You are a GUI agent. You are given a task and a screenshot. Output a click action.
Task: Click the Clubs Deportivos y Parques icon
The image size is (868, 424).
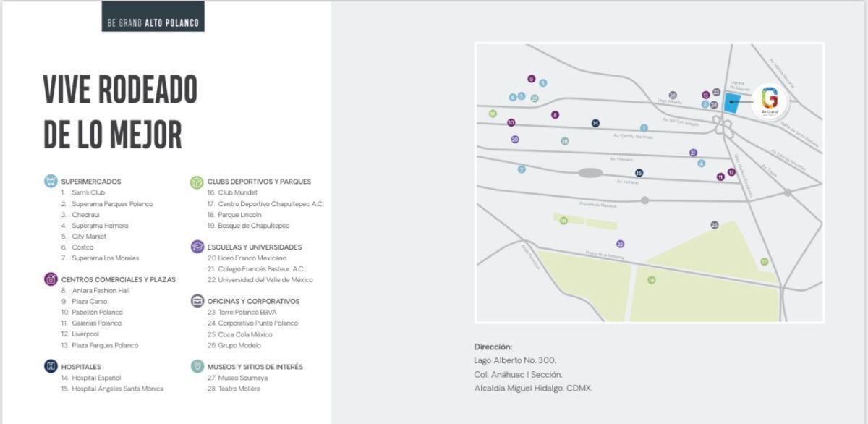(197, 182)
